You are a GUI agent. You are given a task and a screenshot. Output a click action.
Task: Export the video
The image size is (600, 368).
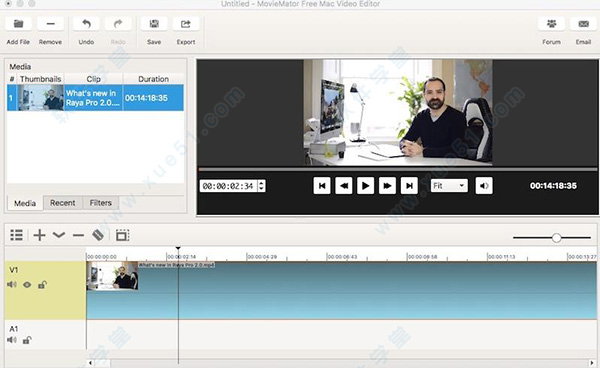[x=186, y=24]
